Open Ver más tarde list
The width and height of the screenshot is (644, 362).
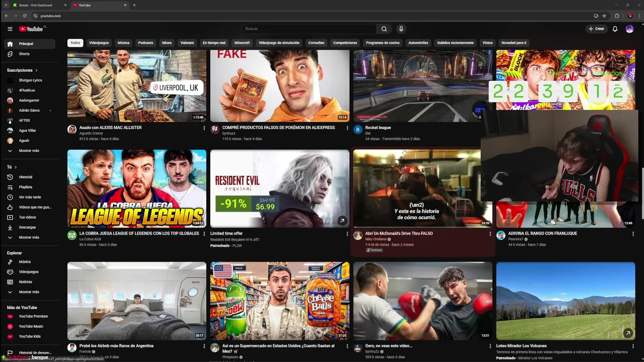tap(29, 197)
